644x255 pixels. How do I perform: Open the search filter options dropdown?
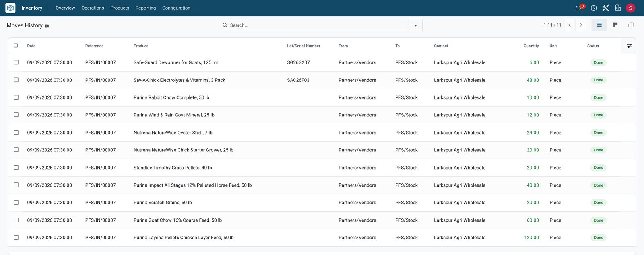click(x=415, y=25)
